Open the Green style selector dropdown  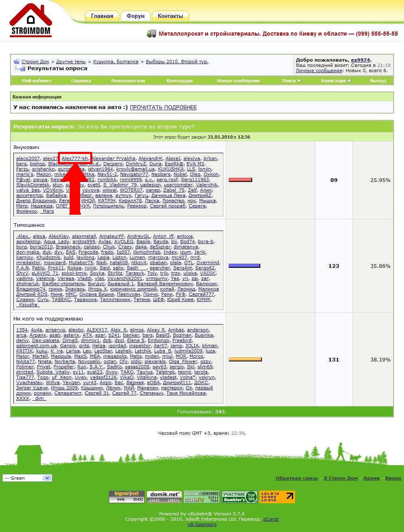27,478
